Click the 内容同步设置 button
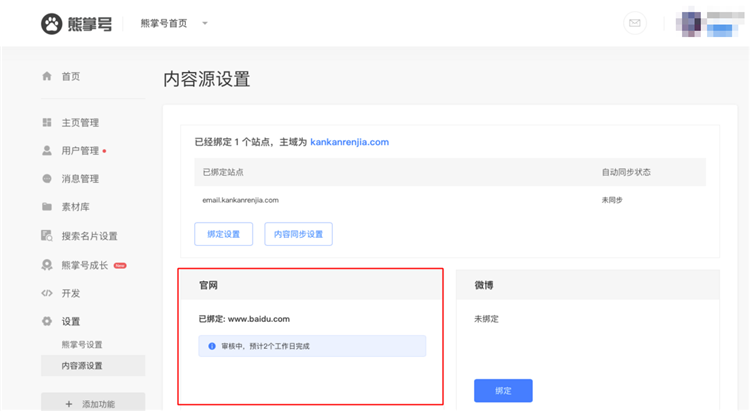The image size is (750, 411). point(298,234)
